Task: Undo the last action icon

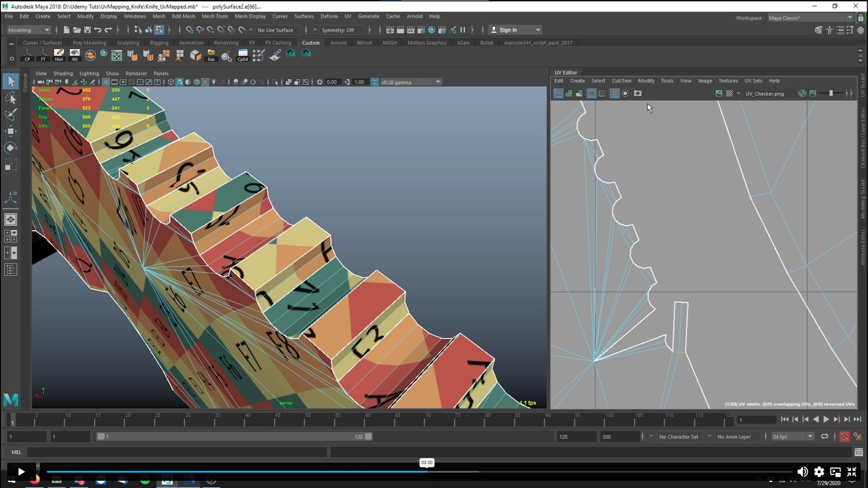Action: click(98, 30)
